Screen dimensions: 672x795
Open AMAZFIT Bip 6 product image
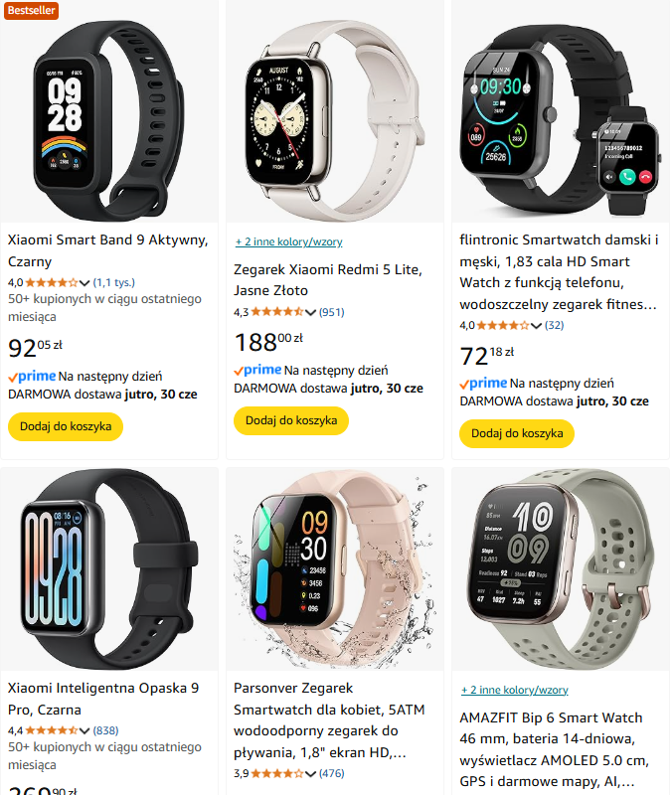(561, 568)
